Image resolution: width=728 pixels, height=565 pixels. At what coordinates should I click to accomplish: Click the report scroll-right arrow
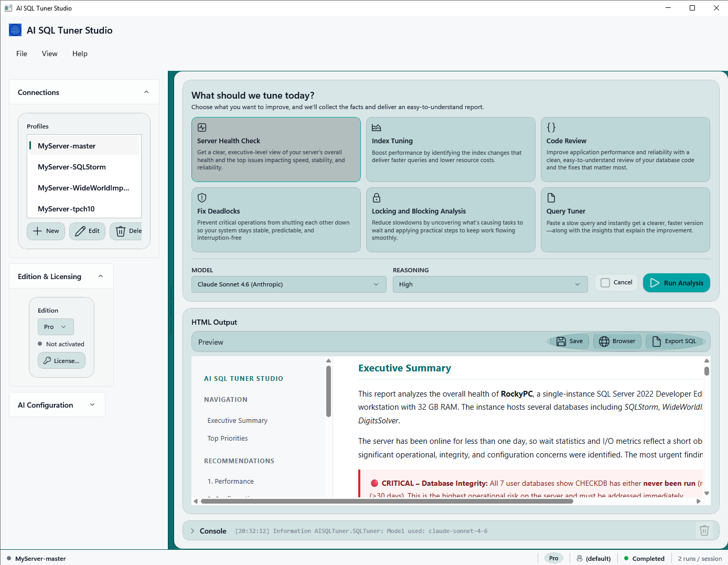698,501
